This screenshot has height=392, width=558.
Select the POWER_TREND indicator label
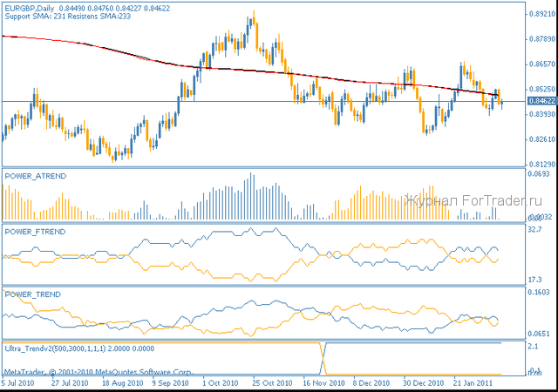click(x=33, y=294)
